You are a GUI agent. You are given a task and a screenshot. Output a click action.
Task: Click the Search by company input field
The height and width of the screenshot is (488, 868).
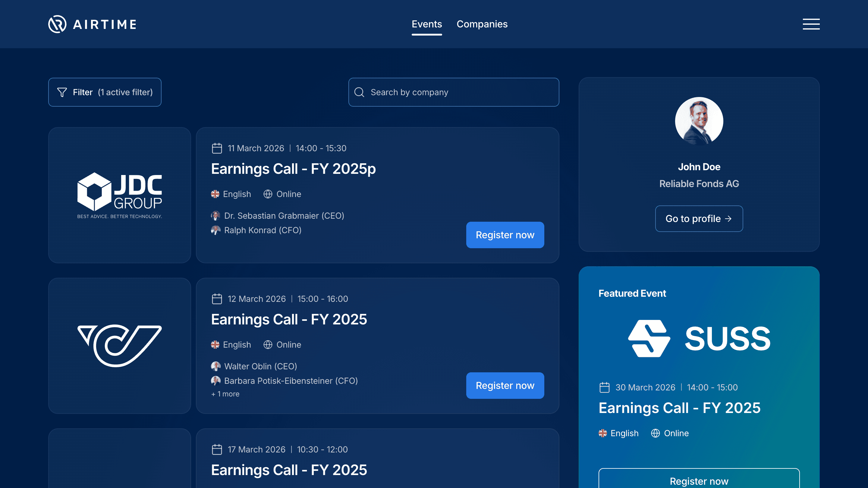point(453,92)
